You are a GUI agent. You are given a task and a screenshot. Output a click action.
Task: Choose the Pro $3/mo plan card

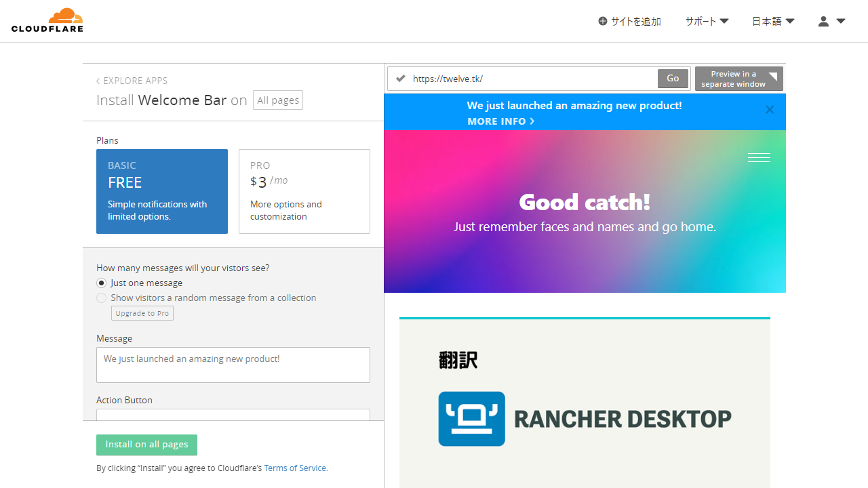pyautogui.click(x=304, y=191)
